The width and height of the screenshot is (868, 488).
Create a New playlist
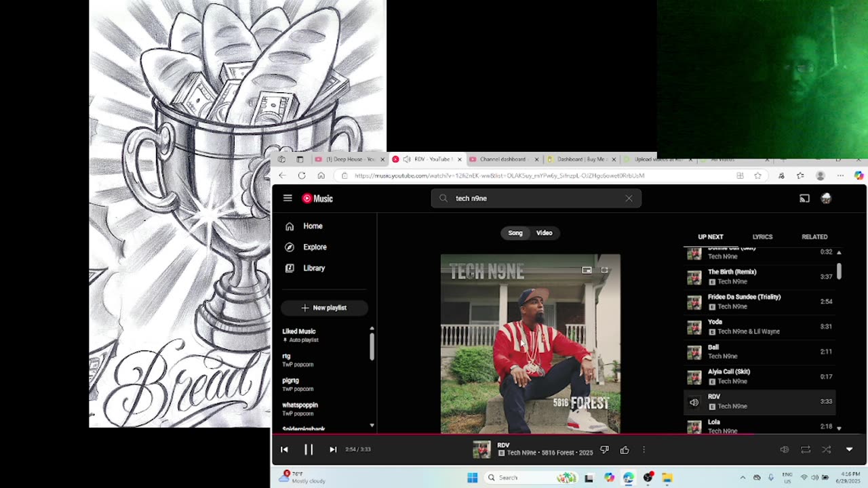(x=324, y=308)
